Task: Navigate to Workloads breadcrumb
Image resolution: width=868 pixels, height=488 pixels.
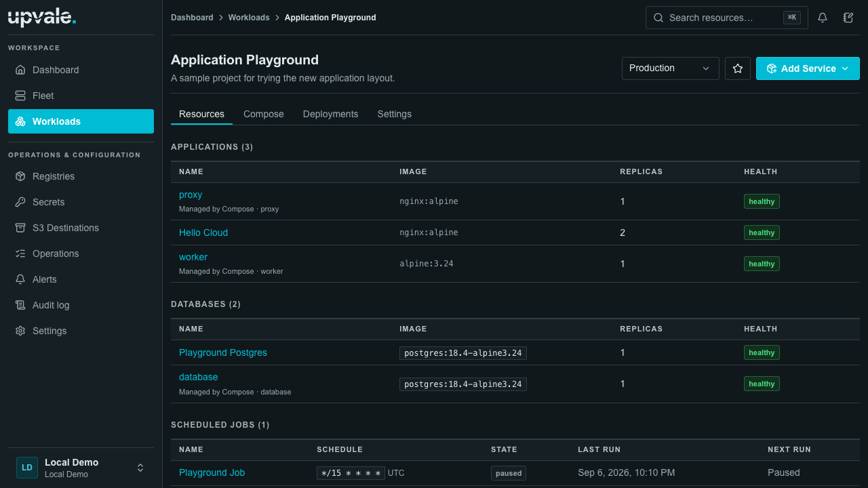Action: 249,18
